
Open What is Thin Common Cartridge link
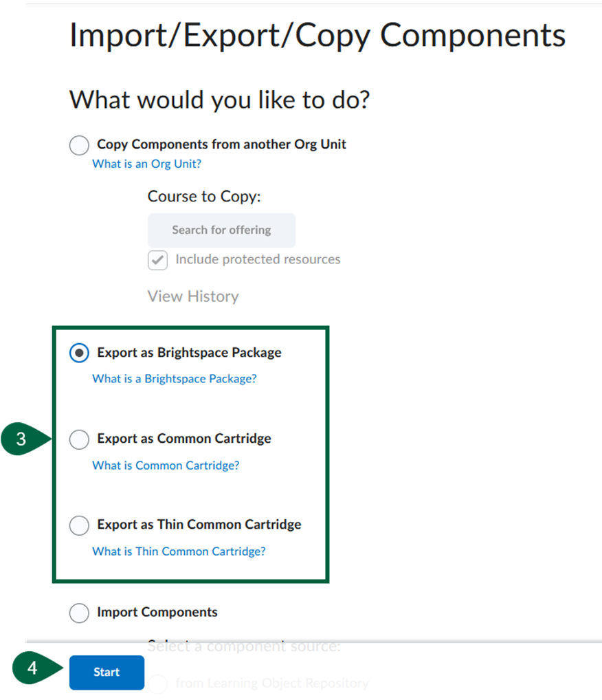(x=178, y=551)
